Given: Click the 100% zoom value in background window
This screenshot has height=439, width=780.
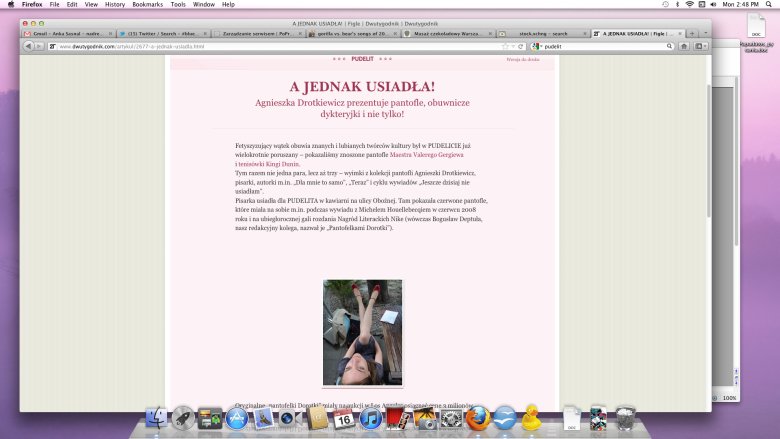Looking at the screenshot, I should (729, 398).
